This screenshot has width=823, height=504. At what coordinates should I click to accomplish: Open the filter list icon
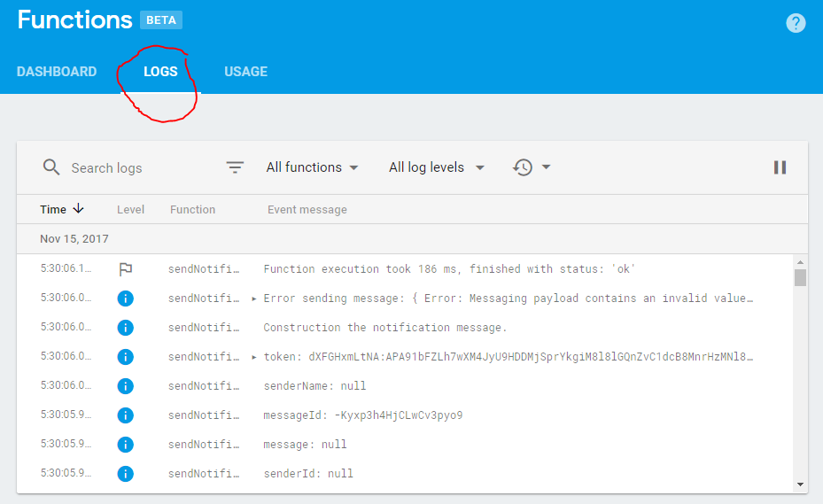pos(235,167)
